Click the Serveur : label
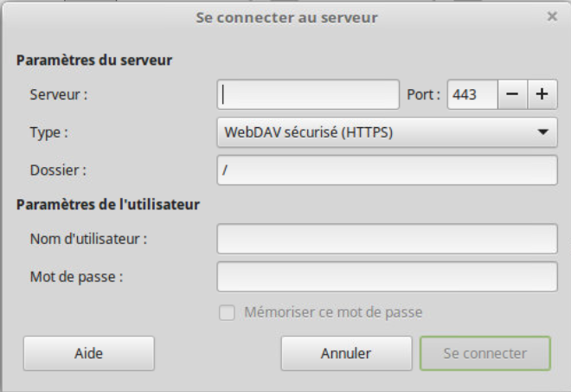Screen dimensions: 571x392 [x=59, y=94]
